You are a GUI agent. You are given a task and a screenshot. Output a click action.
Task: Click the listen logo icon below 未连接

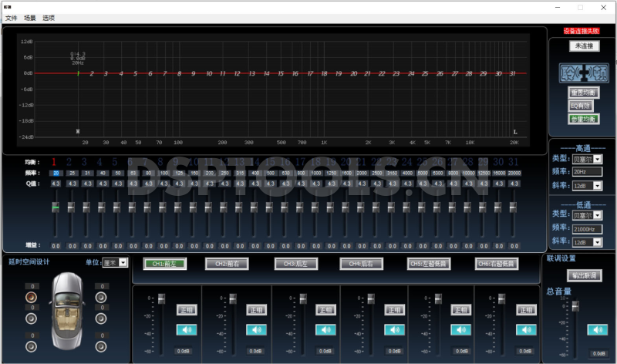click(583, 73)
